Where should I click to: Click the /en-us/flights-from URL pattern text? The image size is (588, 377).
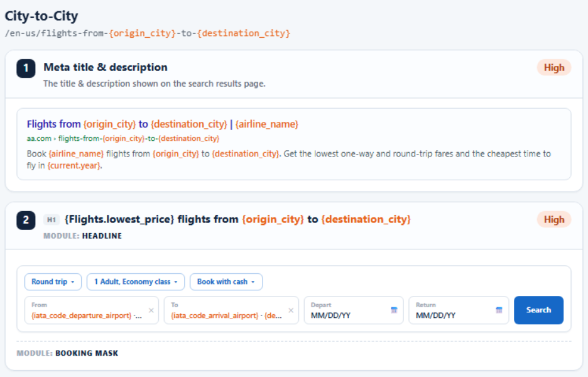[148, 33]
